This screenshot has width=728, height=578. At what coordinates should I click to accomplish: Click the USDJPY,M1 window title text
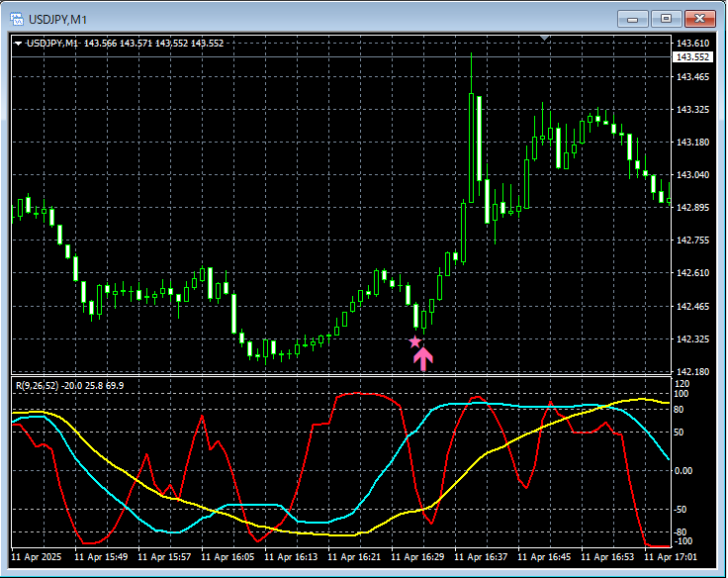57,20
